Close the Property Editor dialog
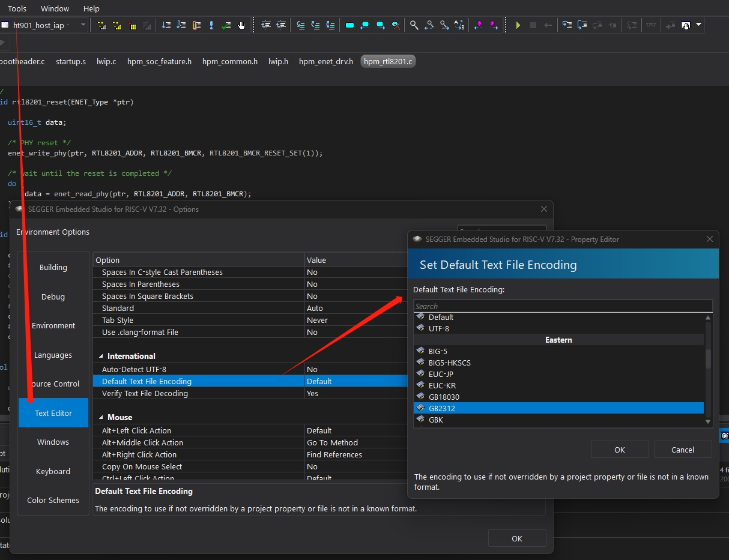 710,239
